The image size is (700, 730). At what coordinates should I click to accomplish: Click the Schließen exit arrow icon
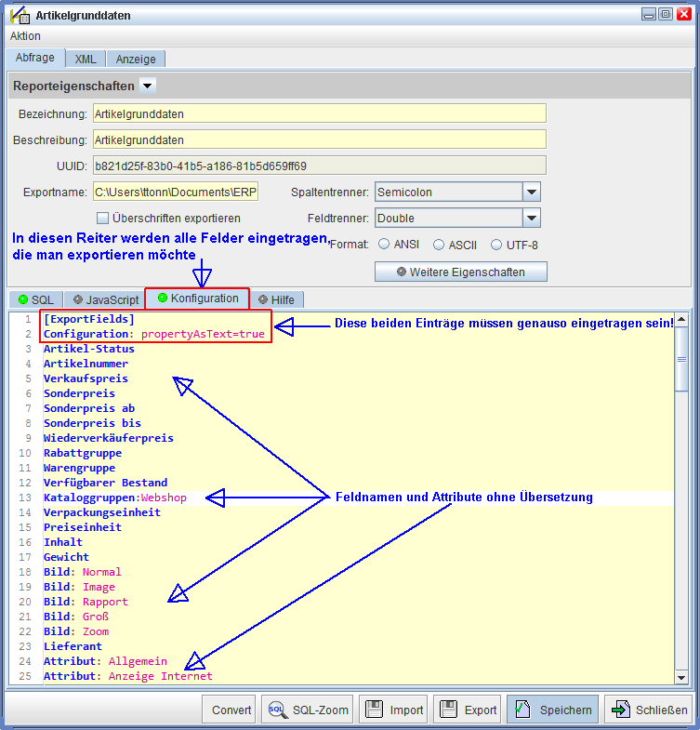[x=619, y=710]
